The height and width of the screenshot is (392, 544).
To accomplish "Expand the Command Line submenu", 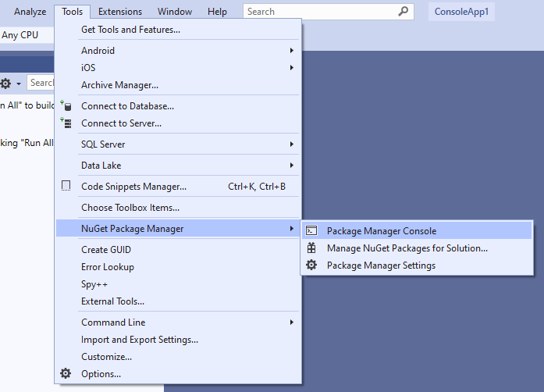I will tap(178, 323).
